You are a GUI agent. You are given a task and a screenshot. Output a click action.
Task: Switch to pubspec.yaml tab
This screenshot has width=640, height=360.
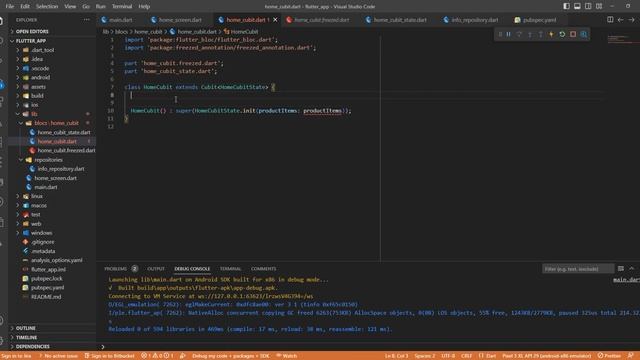click(539, 20)
